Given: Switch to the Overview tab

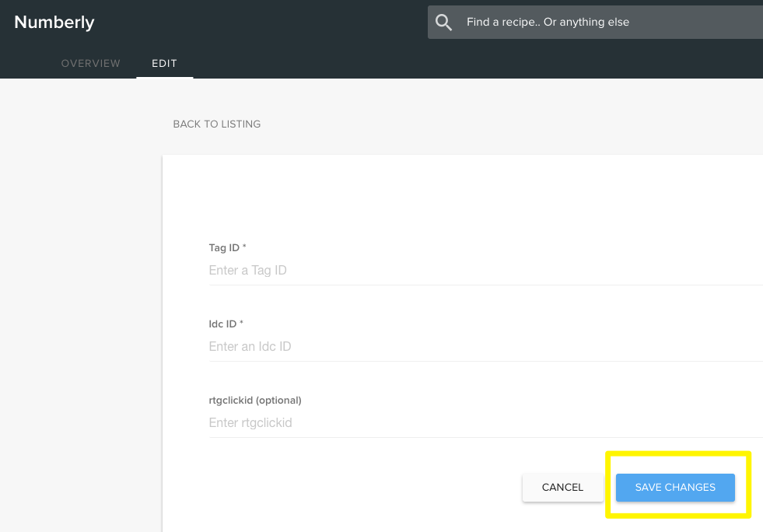Looking at the screenshot, I should 90,63.
